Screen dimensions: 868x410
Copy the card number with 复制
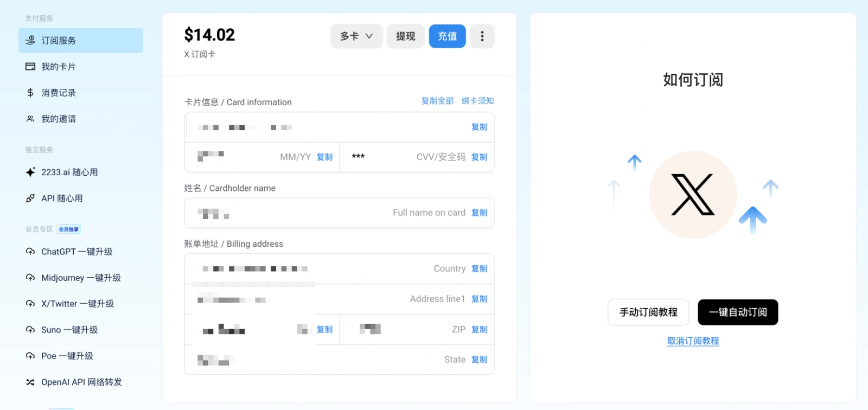point(480,127)
